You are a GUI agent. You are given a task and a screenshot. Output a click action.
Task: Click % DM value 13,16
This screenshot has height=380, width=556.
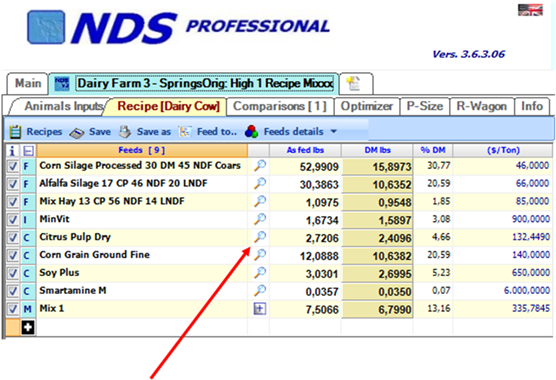pos(439,308)
